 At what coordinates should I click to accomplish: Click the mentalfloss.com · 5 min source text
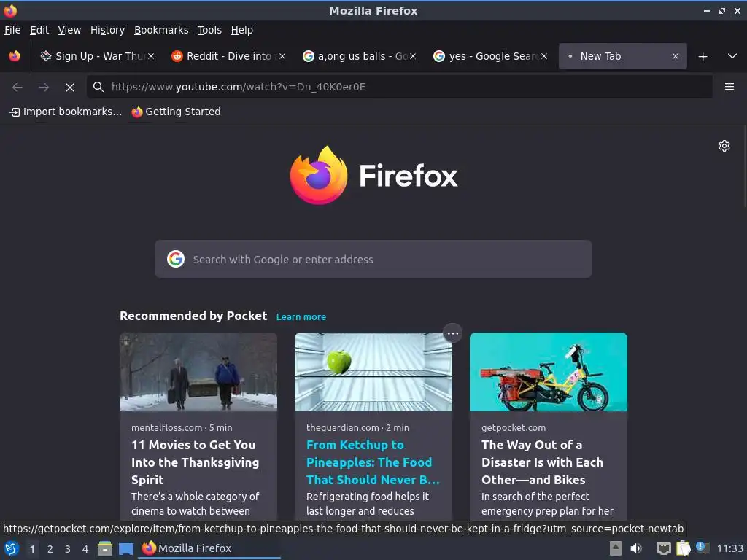tap(182, 427)
